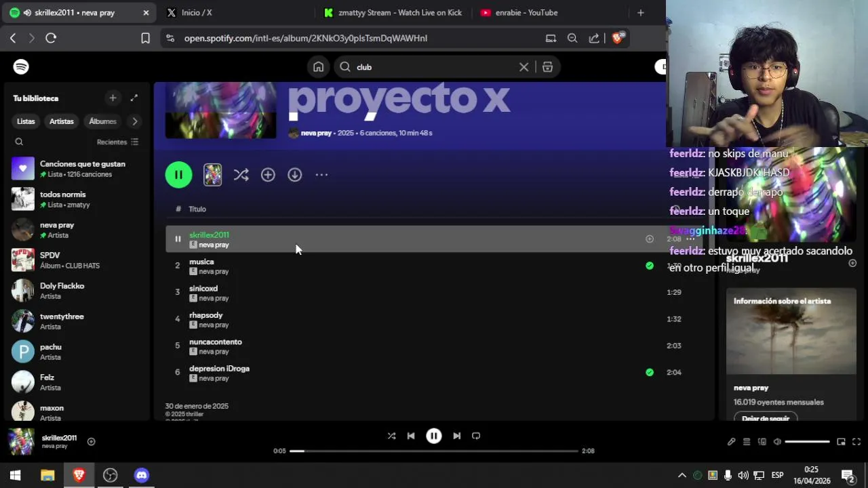Reload page in browser toolbar
This screenshot has width=868, height=488.
(x=51, y=39)
